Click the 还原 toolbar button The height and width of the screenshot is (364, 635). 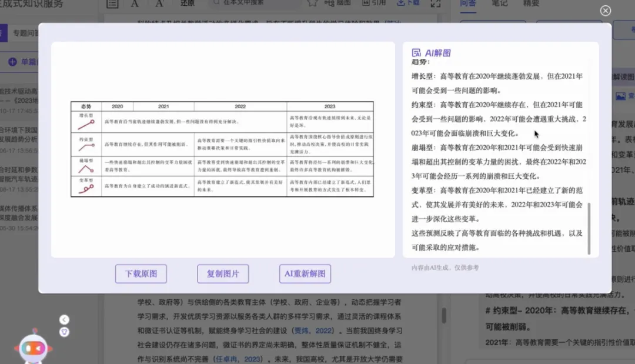(187, 4)
